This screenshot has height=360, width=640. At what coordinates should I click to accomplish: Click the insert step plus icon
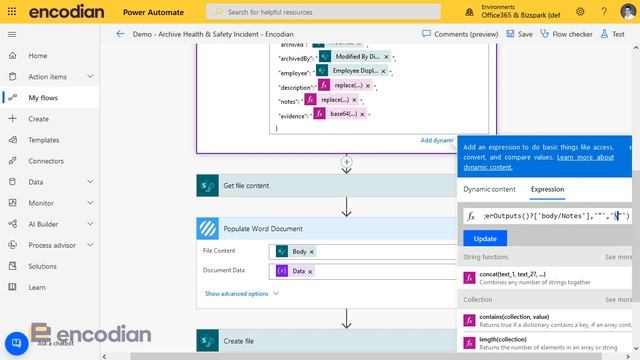[347, 162]
